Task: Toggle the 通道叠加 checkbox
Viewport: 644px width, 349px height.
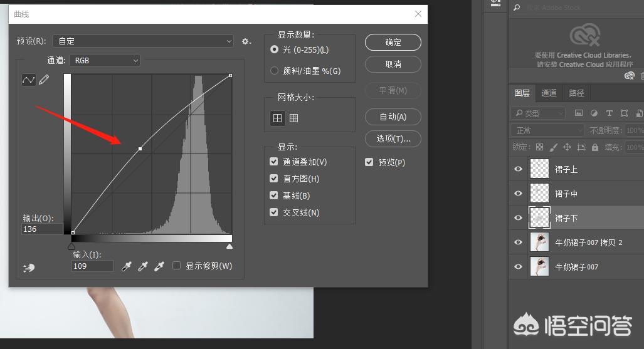Action: click(x=274, y=162)
